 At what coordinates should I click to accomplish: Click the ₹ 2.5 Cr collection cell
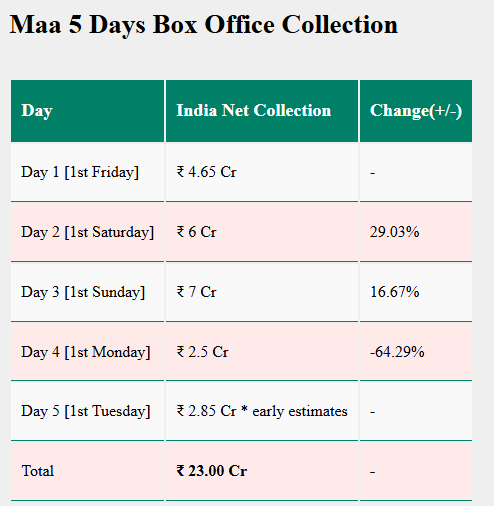262,352
